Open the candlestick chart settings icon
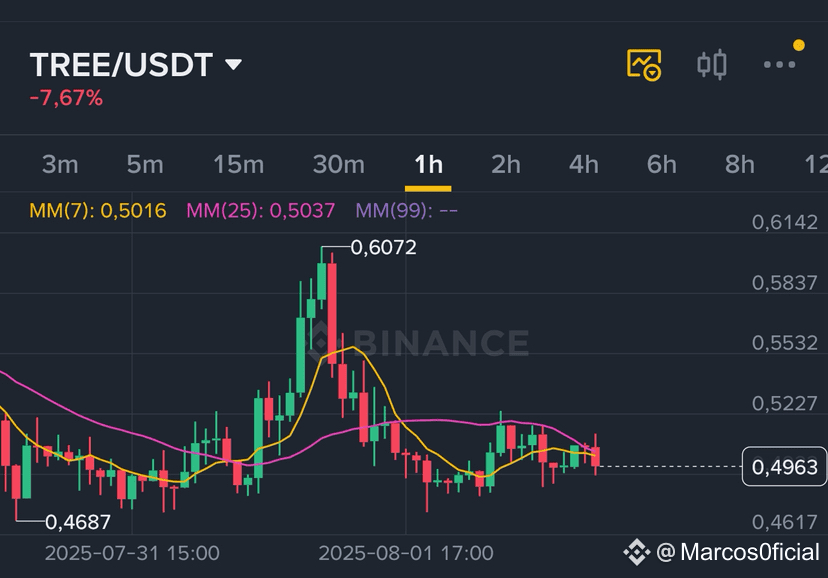This screenshot has width=828, height=578. click(x=711, y=64)
